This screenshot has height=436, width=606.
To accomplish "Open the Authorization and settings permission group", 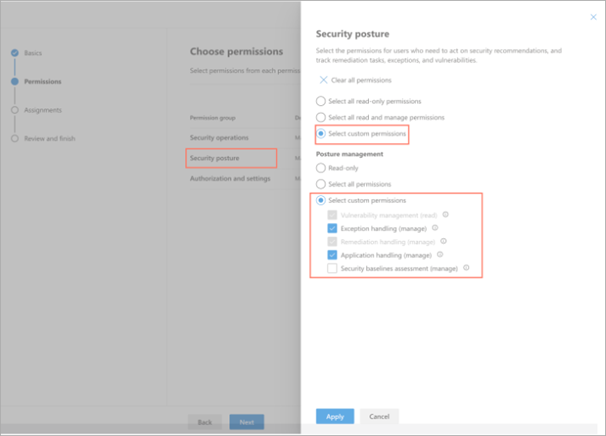I will (232, 179).
